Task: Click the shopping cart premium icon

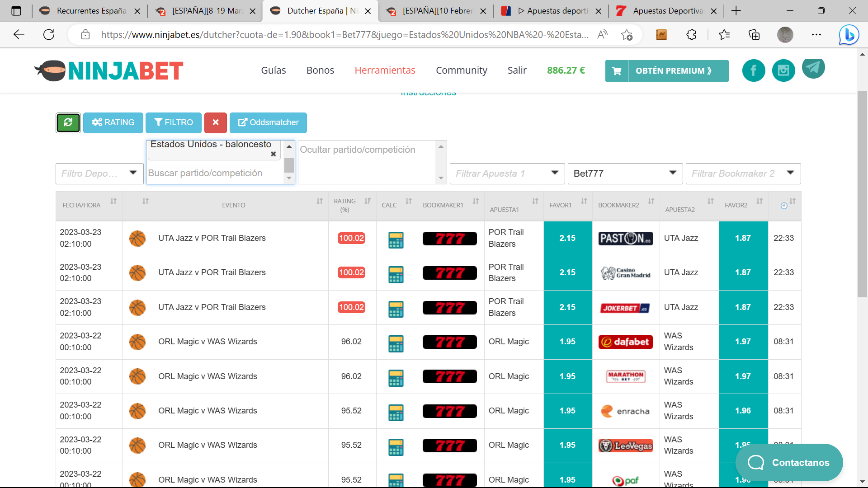Action: click(617, 71)
